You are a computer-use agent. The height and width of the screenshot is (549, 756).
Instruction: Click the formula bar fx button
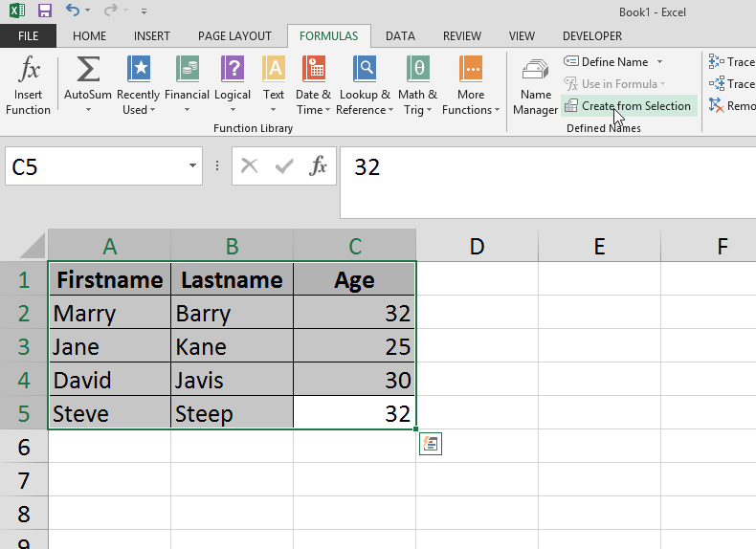point(319,166)
